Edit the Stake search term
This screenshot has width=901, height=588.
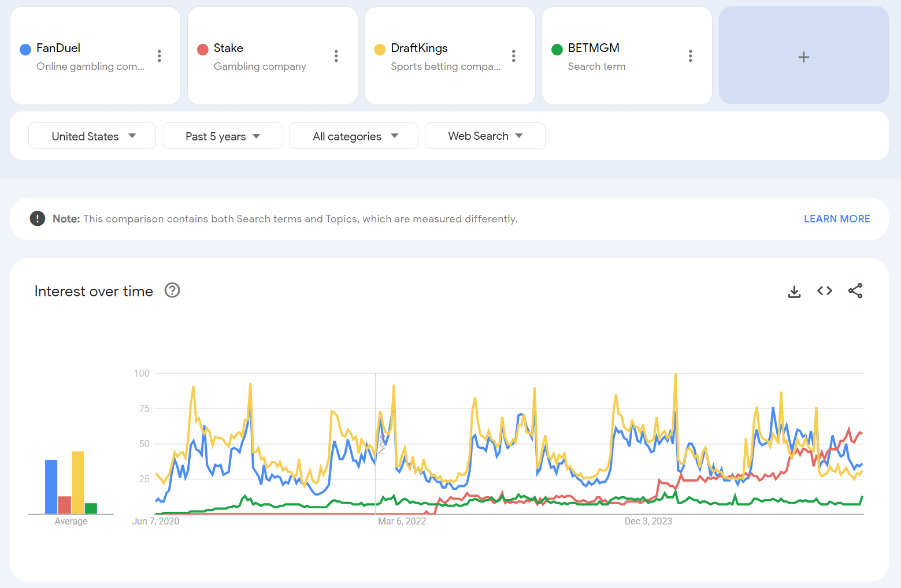click(228, 48)
